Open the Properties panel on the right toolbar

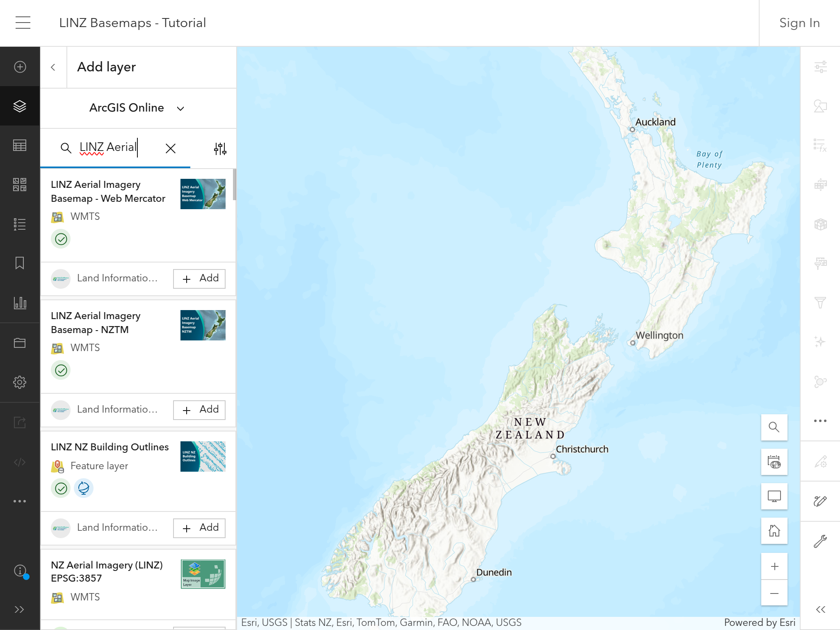pyautogui.click(x=819, y=67)
